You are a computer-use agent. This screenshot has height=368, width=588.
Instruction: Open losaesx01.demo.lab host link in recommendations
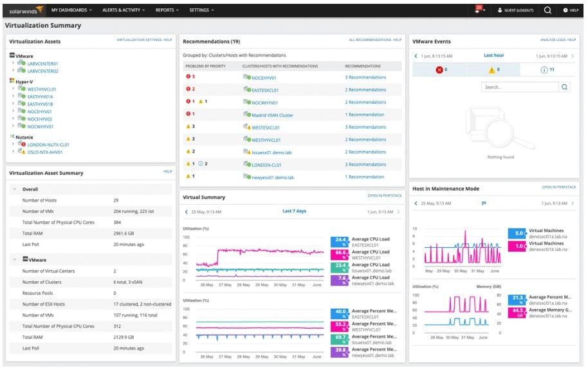pyautogui.click(x=271, y=152)
